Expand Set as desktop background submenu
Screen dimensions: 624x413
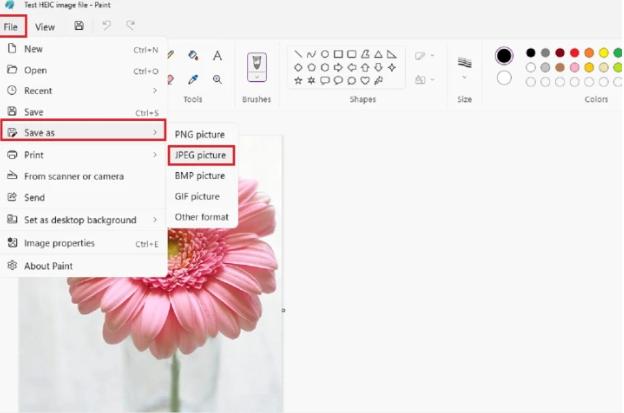click(155, 220)
